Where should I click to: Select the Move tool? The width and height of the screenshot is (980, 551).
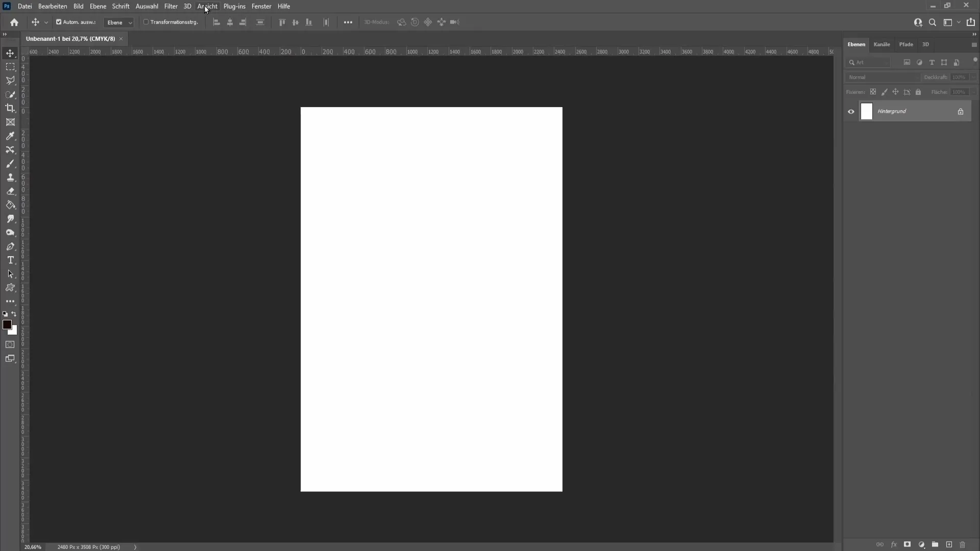click(10, 53)
